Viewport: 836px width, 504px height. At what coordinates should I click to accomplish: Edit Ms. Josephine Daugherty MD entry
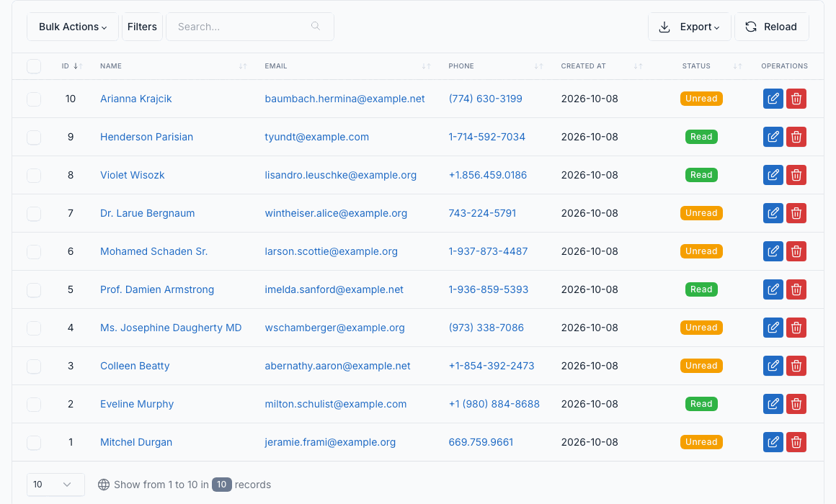[773, 328]
